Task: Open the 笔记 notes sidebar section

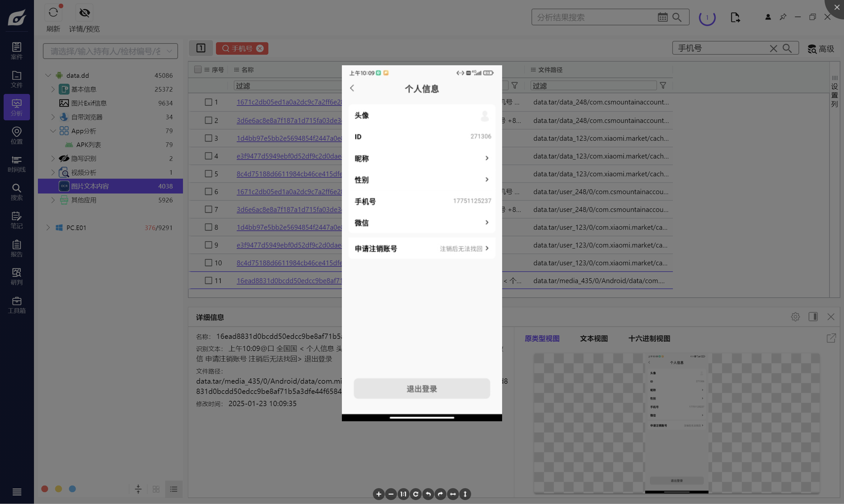Action: coord(16,220)
